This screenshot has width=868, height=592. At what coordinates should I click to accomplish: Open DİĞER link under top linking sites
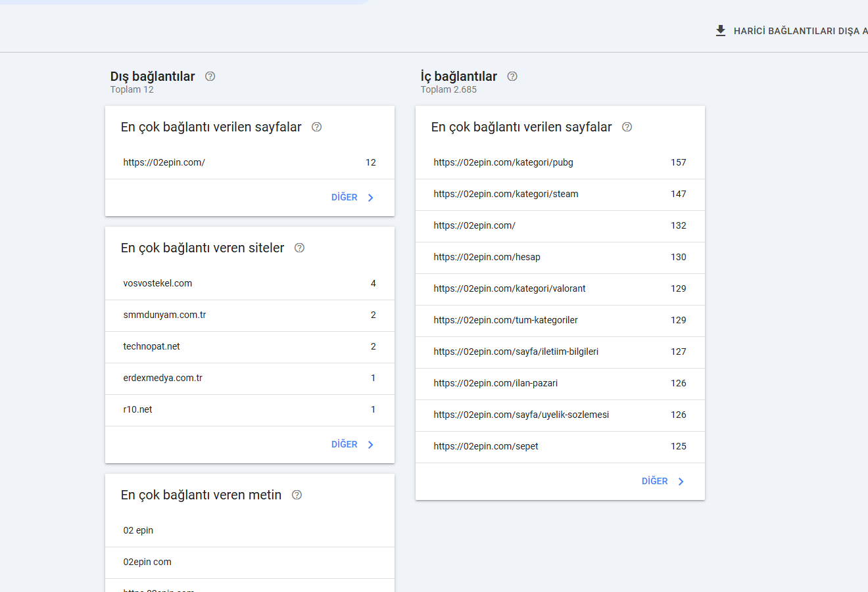click(x=345, y=444)
